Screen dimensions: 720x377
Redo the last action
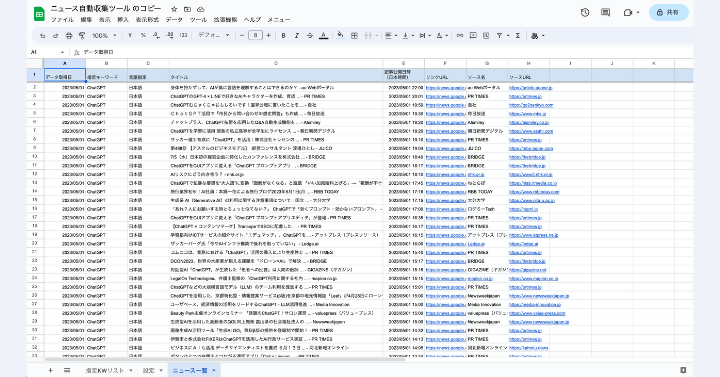click(56, 35)
